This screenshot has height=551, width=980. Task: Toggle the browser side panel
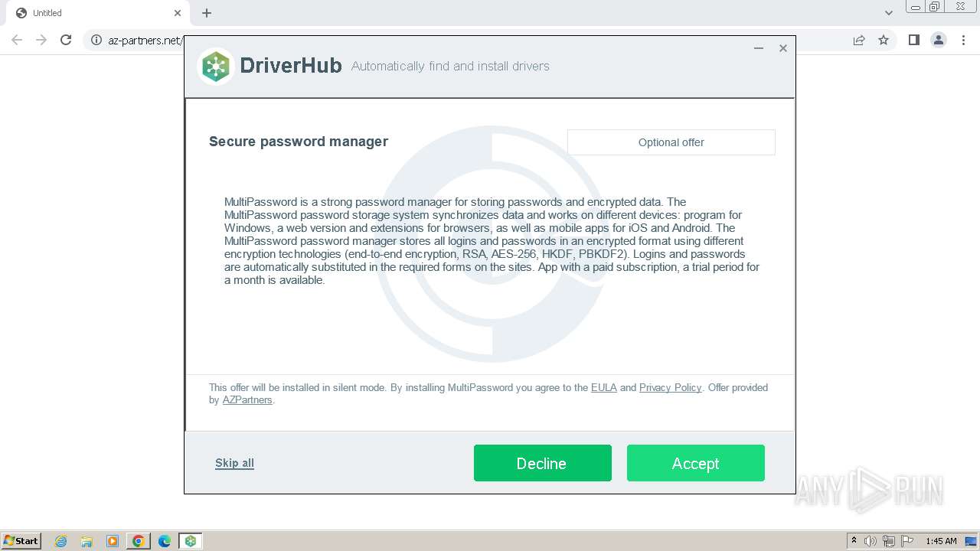click(x=913, y=40)
